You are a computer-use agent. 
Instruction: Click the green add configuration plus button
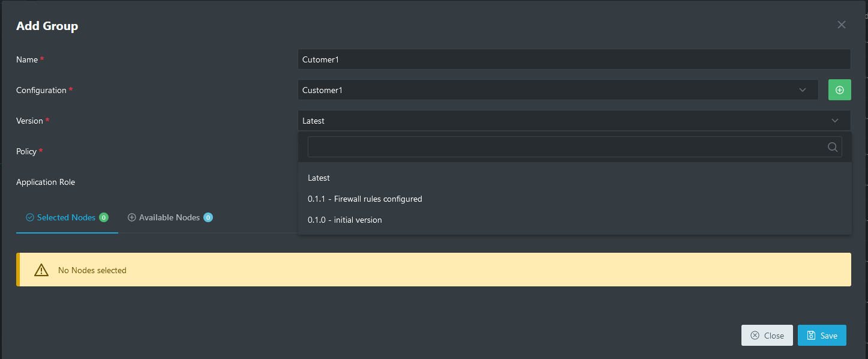point(839,90)
